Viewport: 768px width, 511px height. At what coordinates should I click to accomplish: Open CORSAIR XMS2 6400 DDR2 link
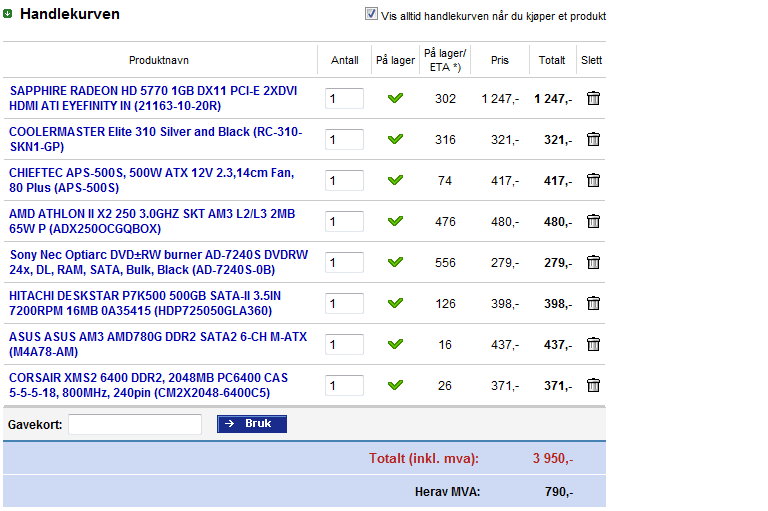pyautogui.click(x=148, y=385)
